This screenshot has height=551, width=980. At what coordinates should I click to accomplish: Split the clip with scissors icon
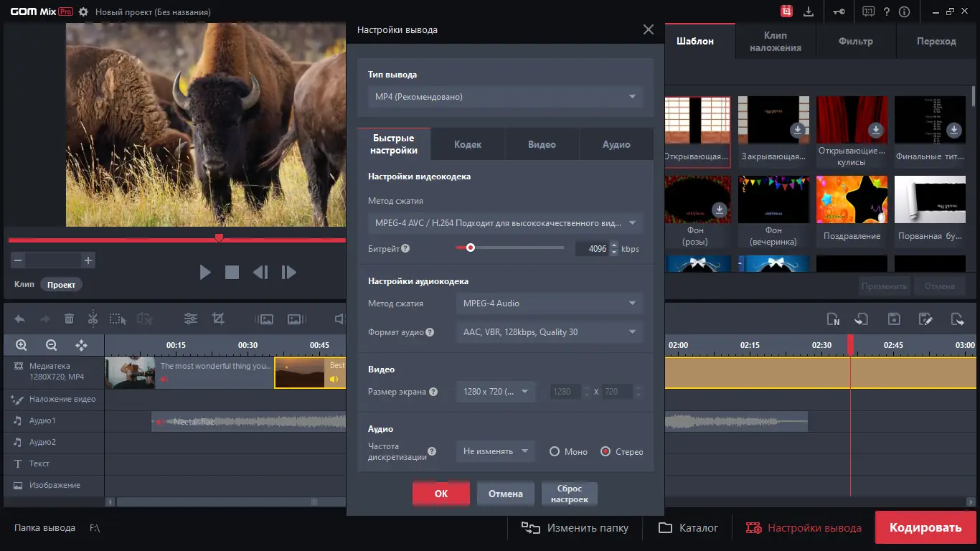(x=93, y=319)
